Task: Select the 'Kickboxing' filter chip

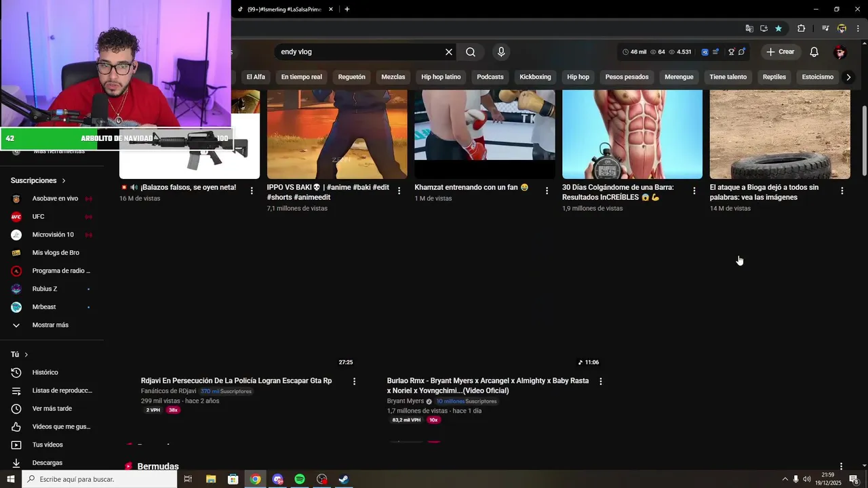Action: (535, 77)
